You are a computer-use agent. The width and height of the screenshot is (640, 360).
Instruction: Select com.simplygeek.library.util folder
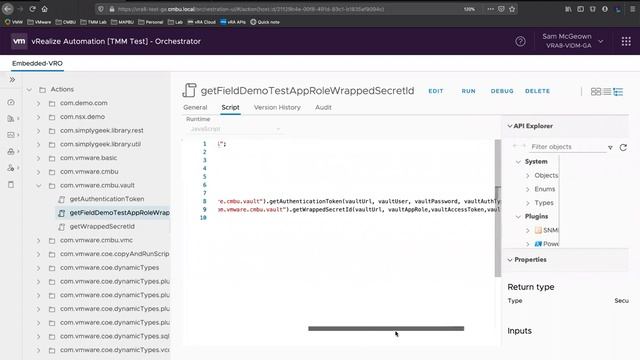point(100,144)
